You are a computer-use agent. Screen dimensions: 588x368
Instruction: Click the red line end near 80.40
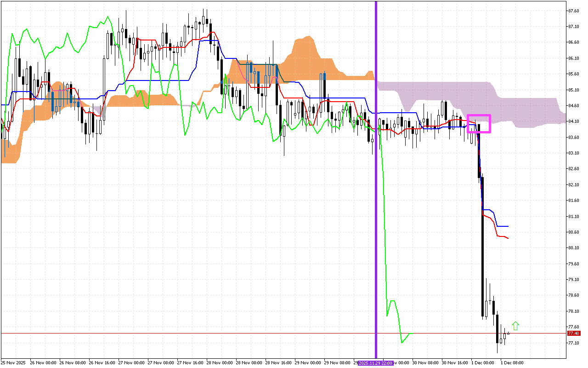[x=507, y=238]
